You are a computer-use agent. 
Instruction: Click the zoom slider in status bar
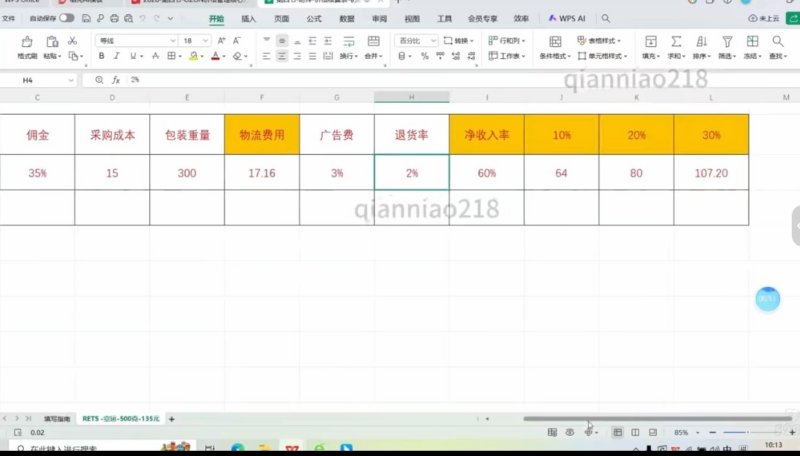(x=752, y=432)
